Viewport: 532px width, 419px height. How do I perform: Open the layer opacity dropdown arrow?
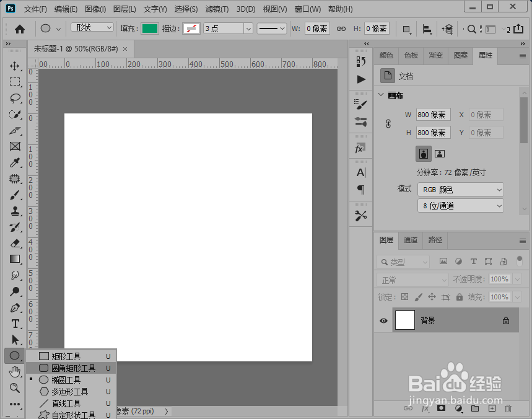pos(517,279)
